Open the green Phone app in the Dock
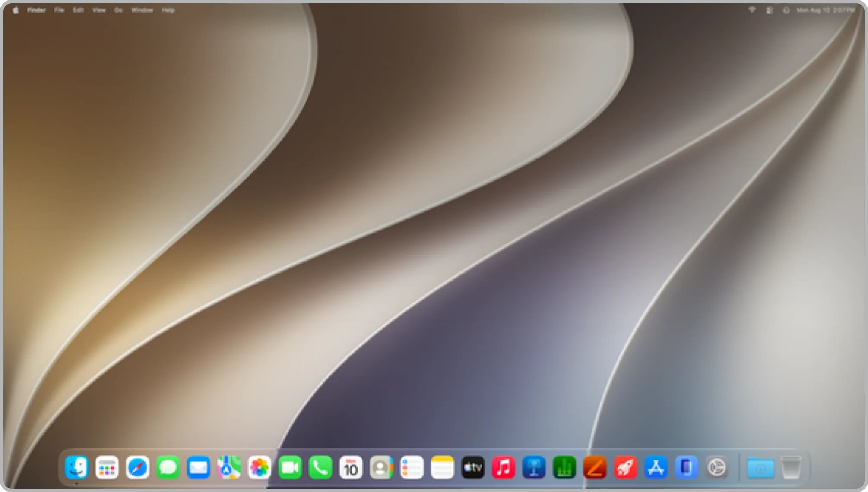The height and width of the screenshot is (492, 868). [320, 467]
